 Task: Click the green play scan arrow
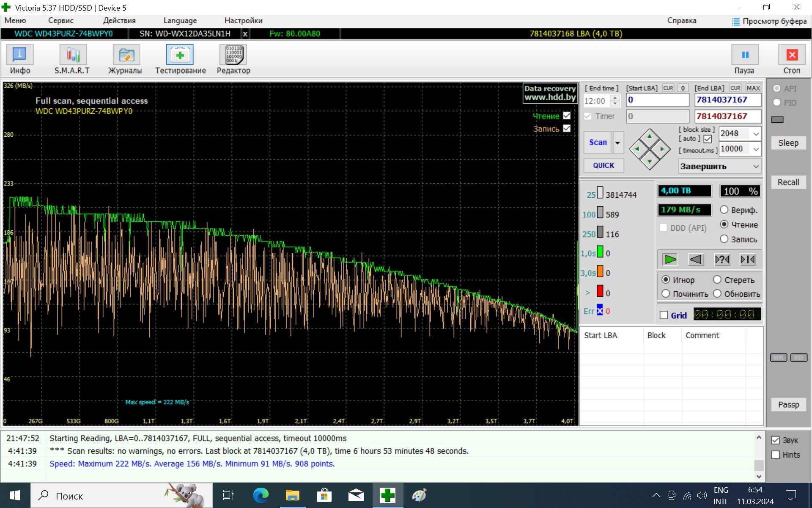[670, 259]
